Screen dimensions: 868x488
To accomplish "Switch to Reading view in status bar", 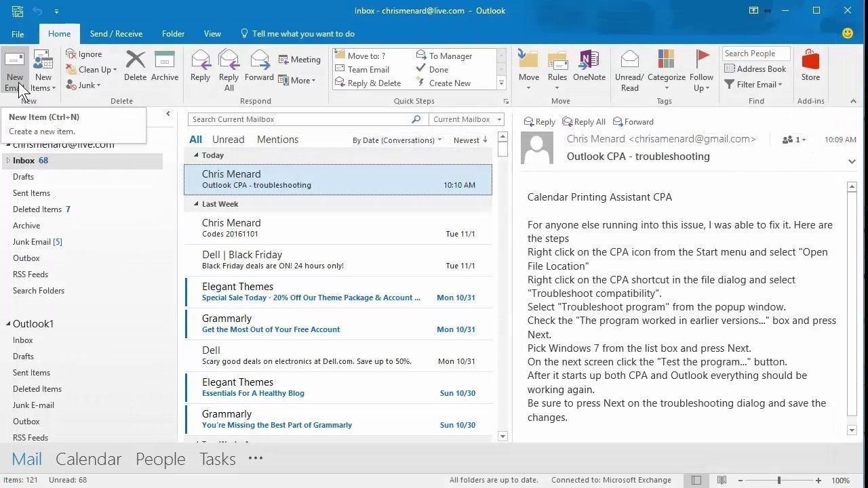I will (722, 480).
